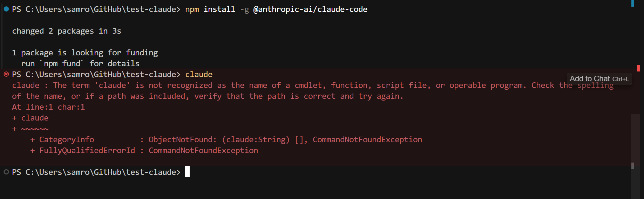Screen dimensions: 644x199
Task: Click the 'FullyQualifiedErrorId' label
Action: [87, 151]
